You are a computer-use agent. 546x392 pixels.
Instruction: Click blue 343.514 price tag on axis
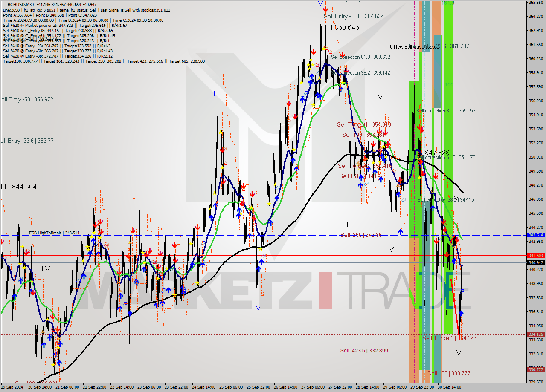[536, 235]
